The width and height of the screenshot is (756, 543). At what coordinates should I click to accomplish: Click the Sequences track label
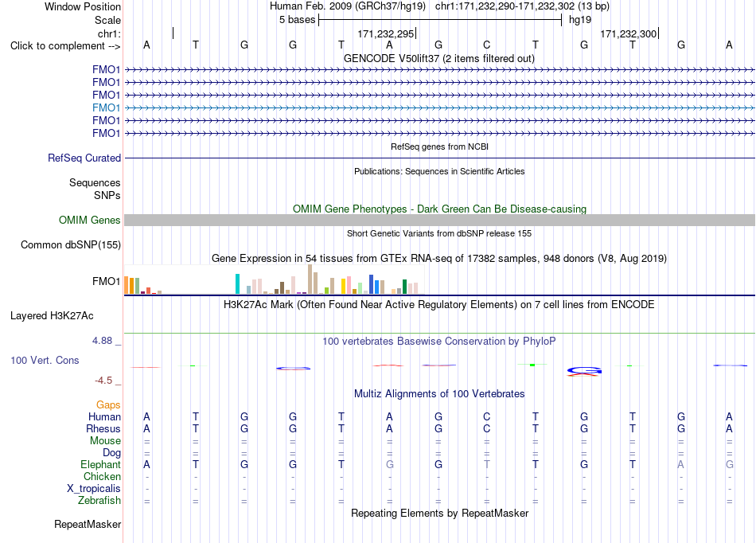[95, 183]
